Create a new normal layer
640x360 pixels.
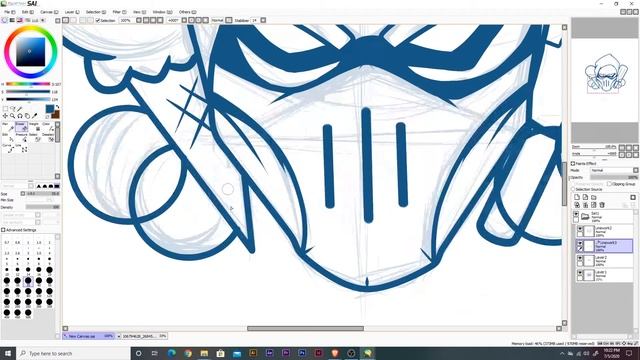(577, 198)
